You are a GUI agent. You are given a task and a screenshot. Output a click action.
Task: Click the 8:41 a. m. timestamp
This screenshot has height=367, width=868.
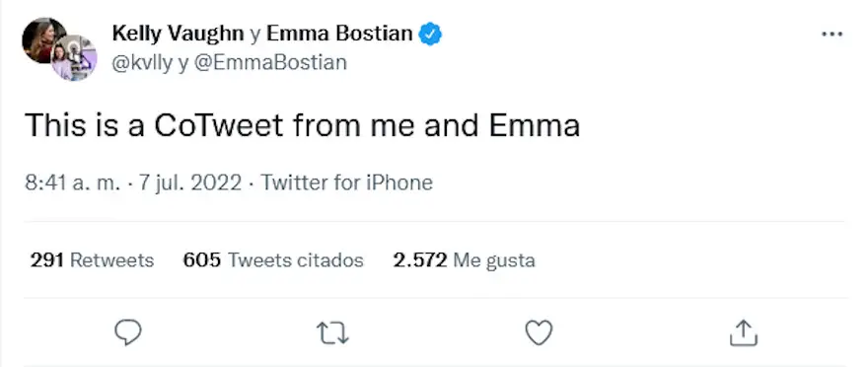[73, 183]
